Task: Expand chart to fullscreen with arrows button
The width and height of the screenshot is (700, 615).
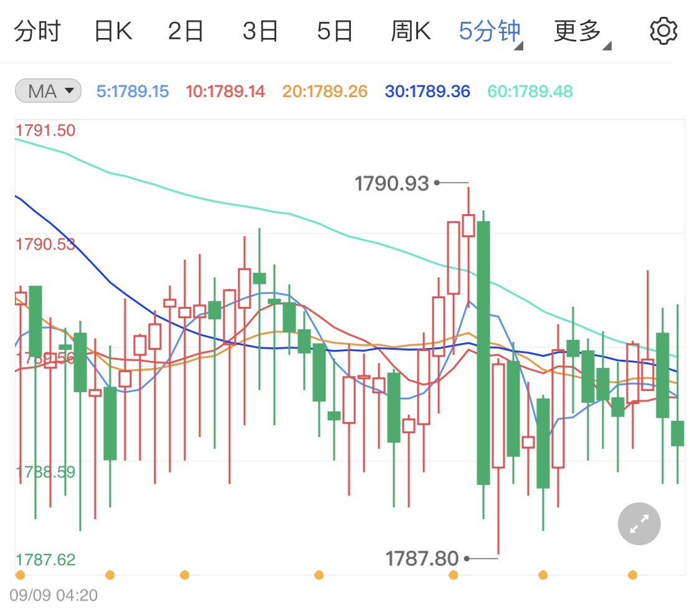Action: coord(639,523)
